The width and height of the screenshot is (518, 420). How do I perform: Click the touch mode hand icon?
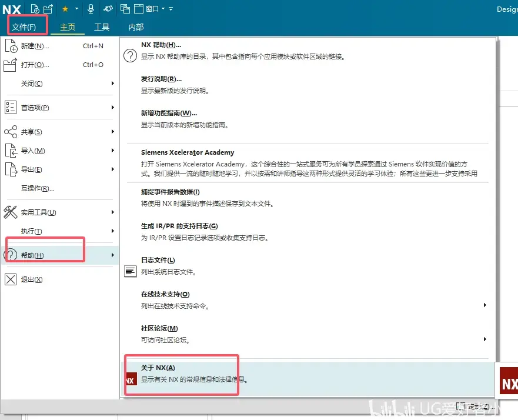108,9
